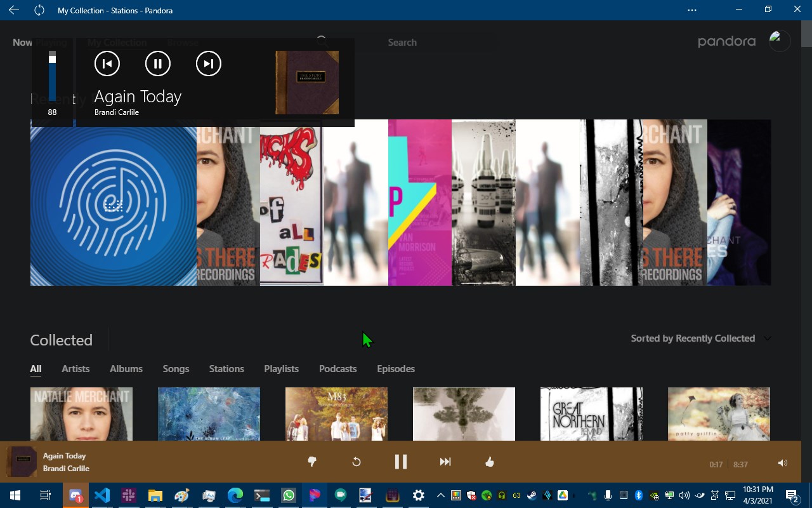Open Steam tray icon
This screenshot has height=508, width=812.
click(532, 495)
